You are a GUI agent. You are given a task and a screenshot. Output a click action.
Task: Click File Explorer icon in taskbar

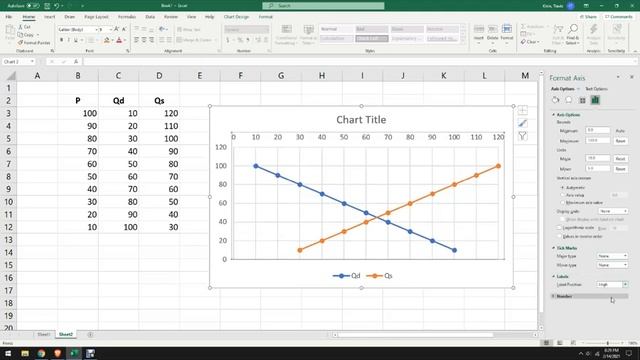tap(25, 353)
